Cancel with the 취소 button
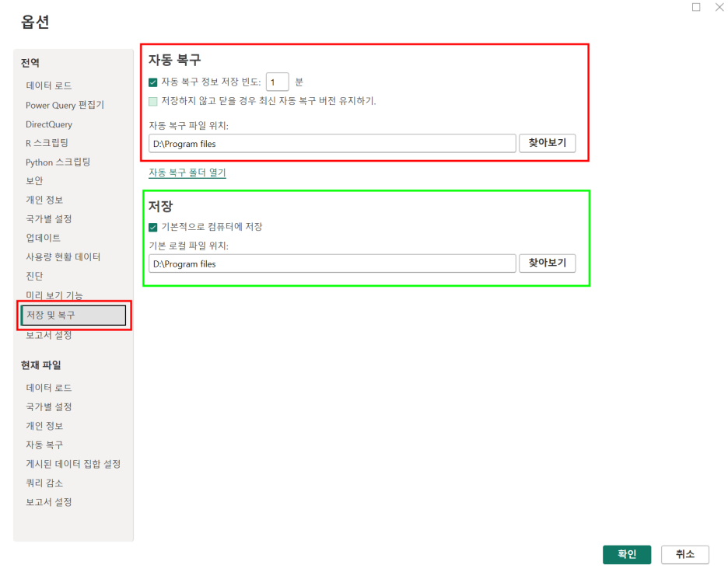This screenshot has height=579, width=728. (x=684, y=554)
